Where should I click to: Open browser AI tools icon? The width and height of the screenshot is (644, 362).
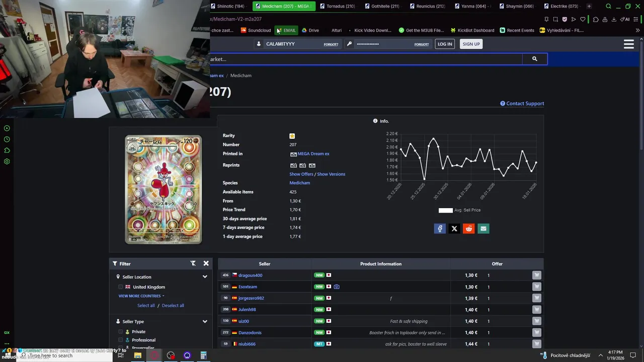coord(625,19)
